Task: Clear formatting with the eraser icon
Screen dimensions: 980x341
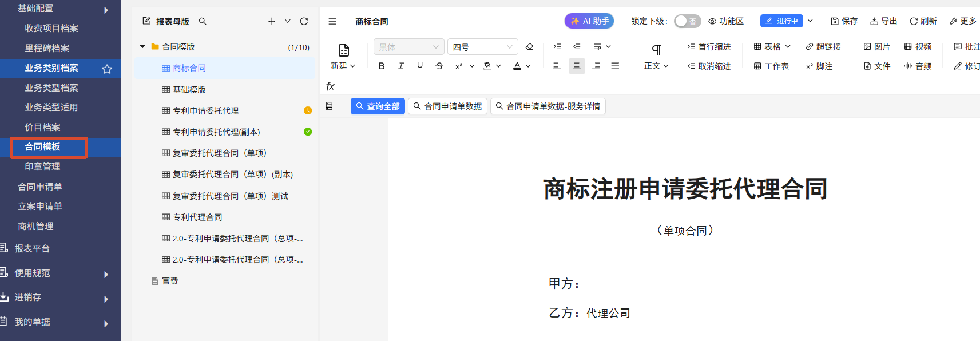Action: click(x=529, y=47)
